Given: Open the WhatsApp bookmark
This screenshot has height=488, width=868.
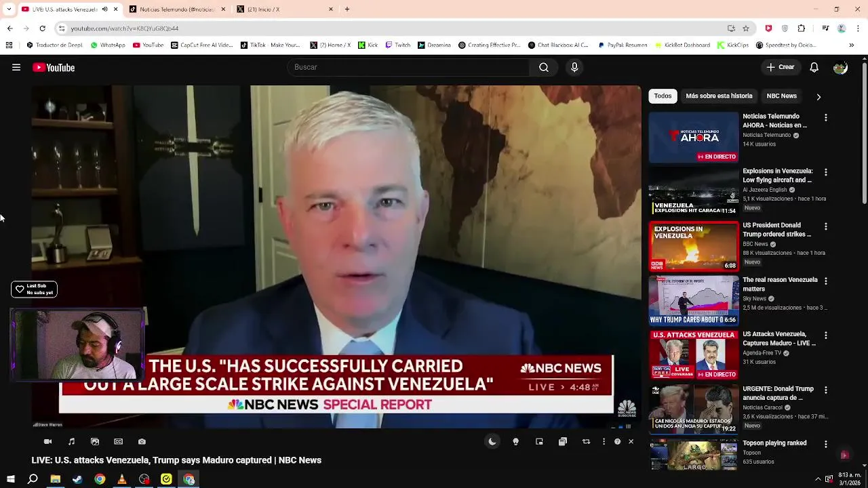Looking at the screenshot, I should point(108,45).
